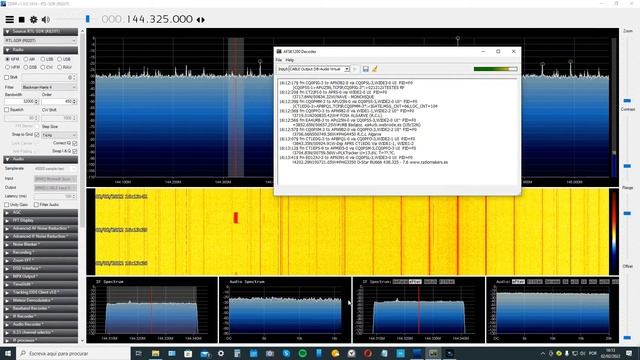Expand the Noise Blanker panel
The image size is (640, 360).
pos(40,244)
